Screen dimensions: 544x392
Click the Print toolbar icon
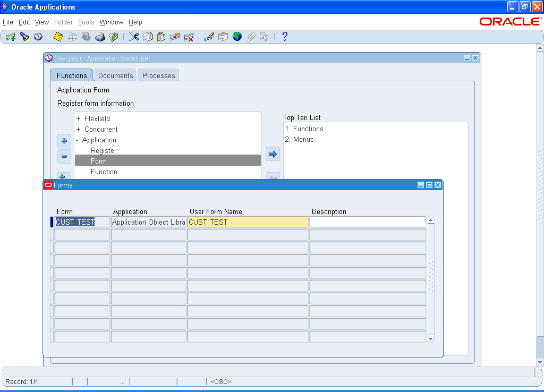click(100, 37)
